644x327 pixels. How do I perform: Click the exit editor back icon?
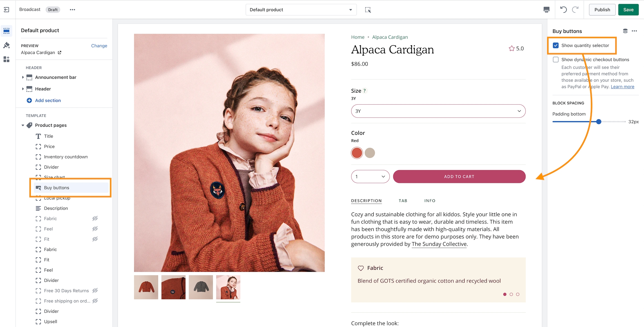tap(6, 10)
